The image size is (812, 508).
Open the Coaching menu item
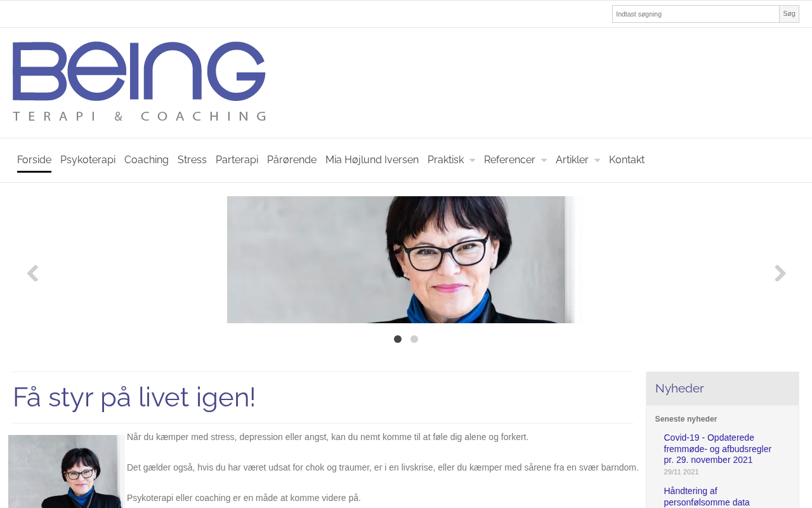[147, 160]
